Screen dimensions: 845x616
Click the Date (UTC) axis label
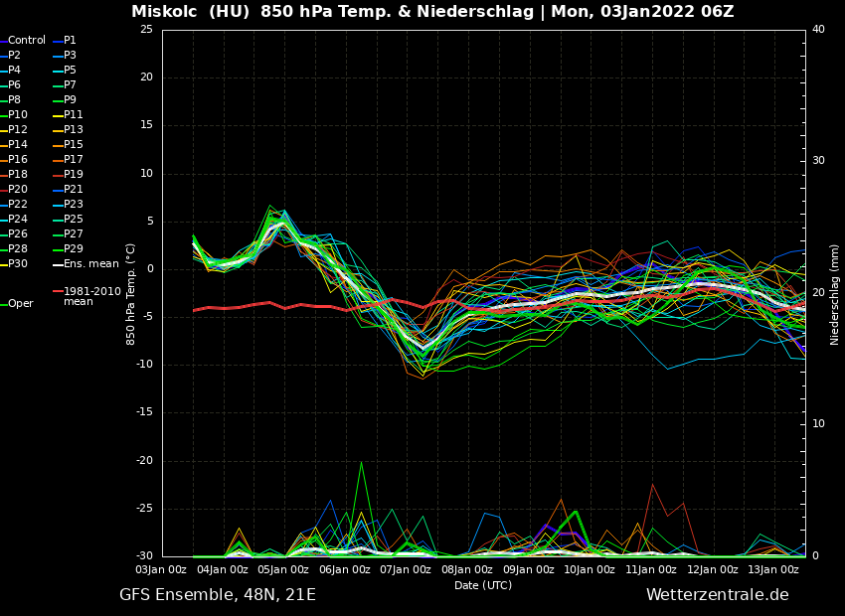483,585
